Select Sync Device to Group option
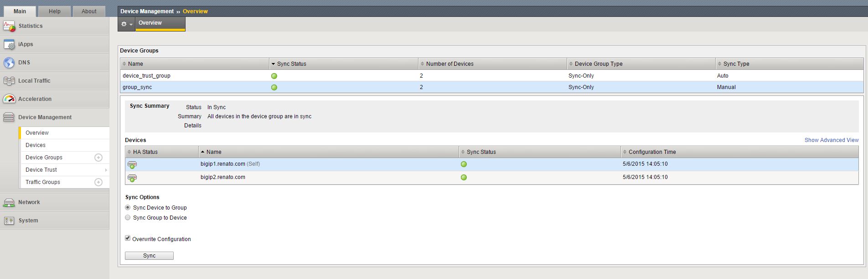 (128, 207)
